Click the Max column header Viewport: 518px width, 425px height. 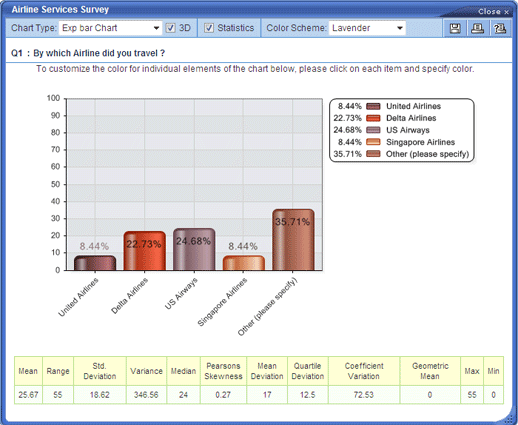(x=472, y=371)
